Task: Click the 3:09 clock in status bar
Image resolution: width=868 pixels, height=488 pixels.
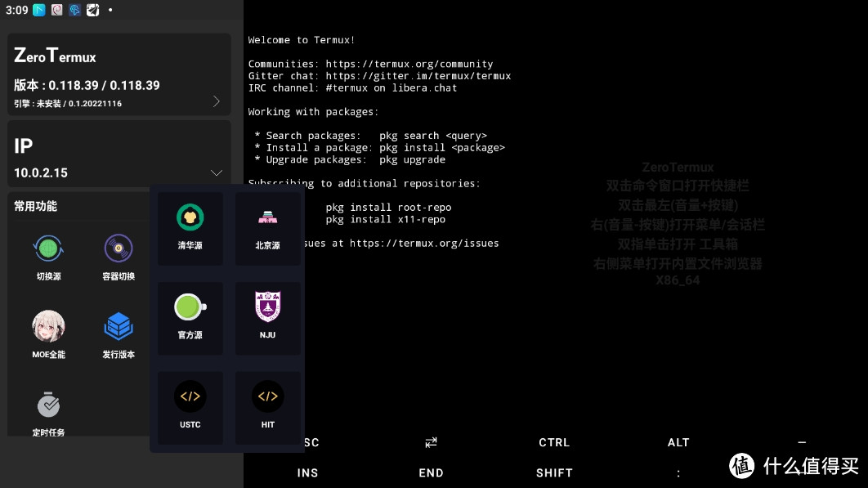Action: coord(16,10)
